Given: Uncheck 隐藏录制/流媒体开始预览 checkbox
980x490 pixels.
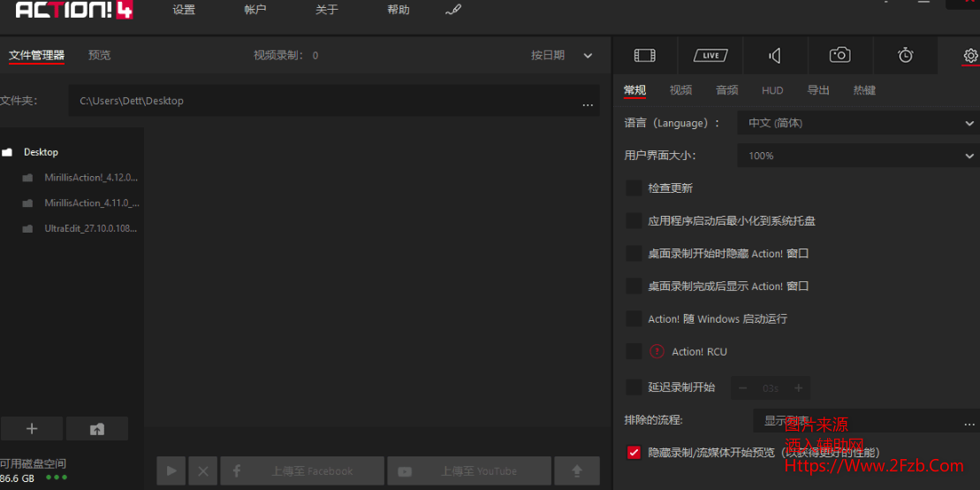Looking at the screenshot, I should click(x=634, y=453).
